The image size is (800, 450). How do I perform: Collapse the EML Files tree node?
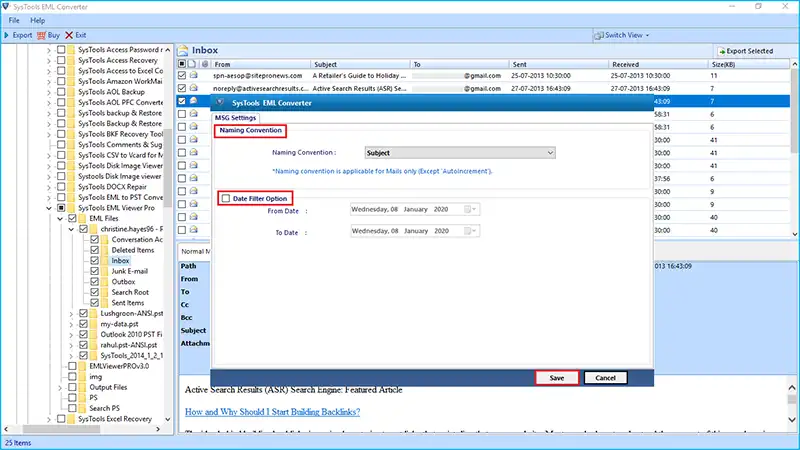click(60, 218)
